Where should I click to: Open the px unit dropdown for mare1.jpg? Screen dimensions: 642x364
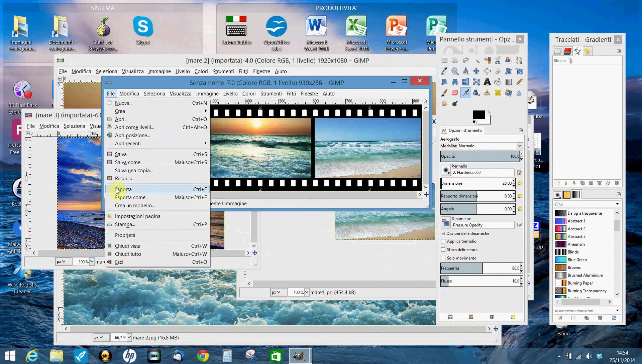[278, 293]
